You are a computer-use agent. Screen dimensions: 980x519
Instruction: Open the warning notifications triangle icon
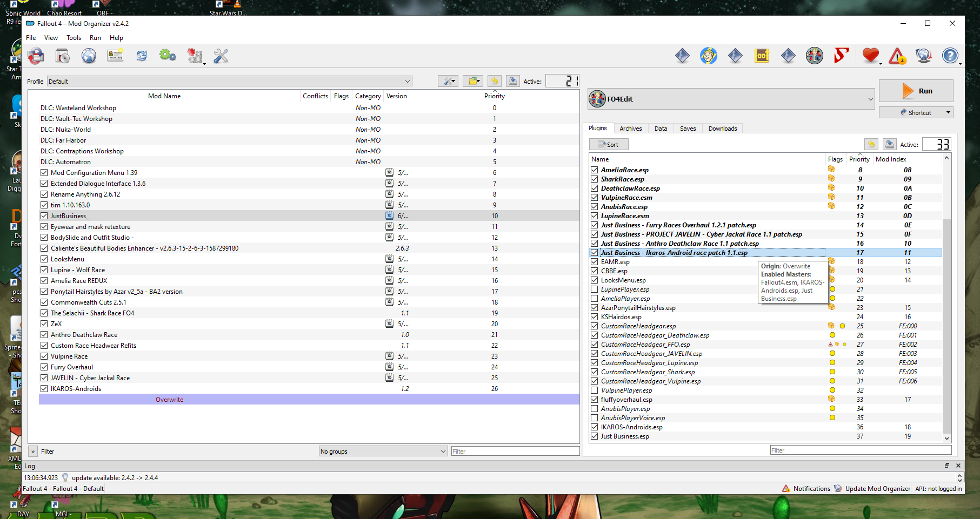point(897,56)
